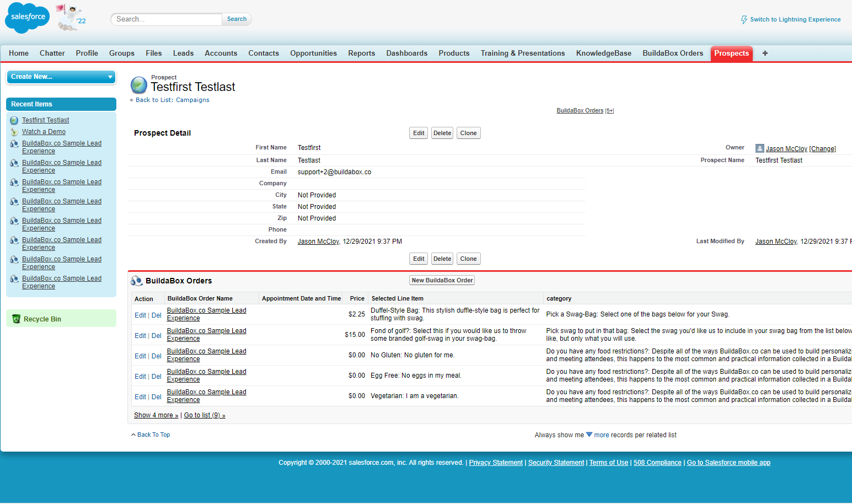
Task: Click Jason McCloy owner avatar icon
Action: [x=759, y=148]
